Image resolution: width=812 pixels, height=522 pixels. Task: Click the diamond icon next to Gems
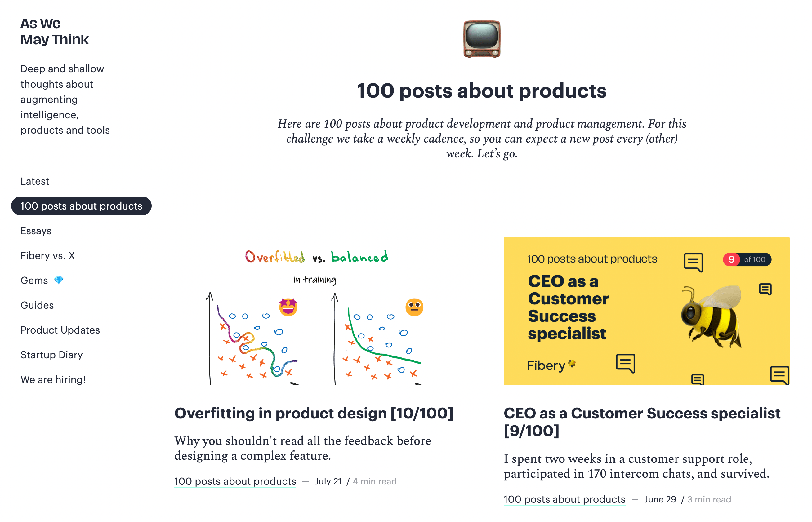(x=59, y=280)
